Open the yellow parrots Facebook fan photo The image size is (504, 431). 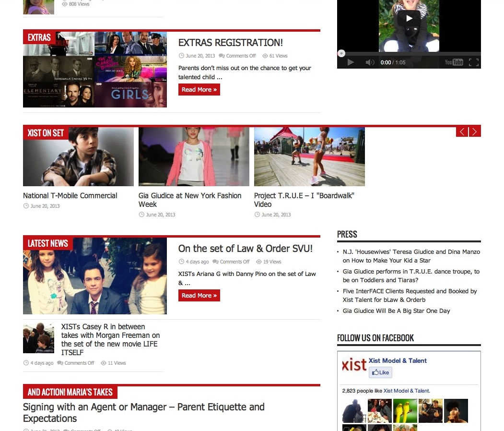point(405,411)
